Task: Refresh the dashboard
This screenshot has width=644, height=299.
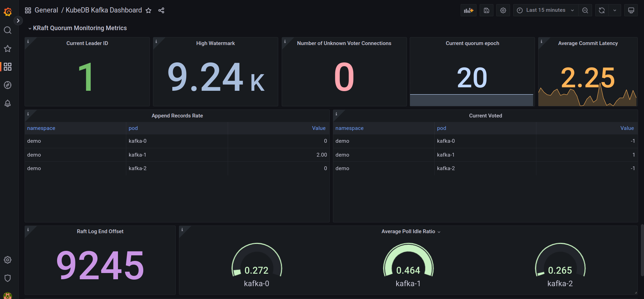Action: 602,10
